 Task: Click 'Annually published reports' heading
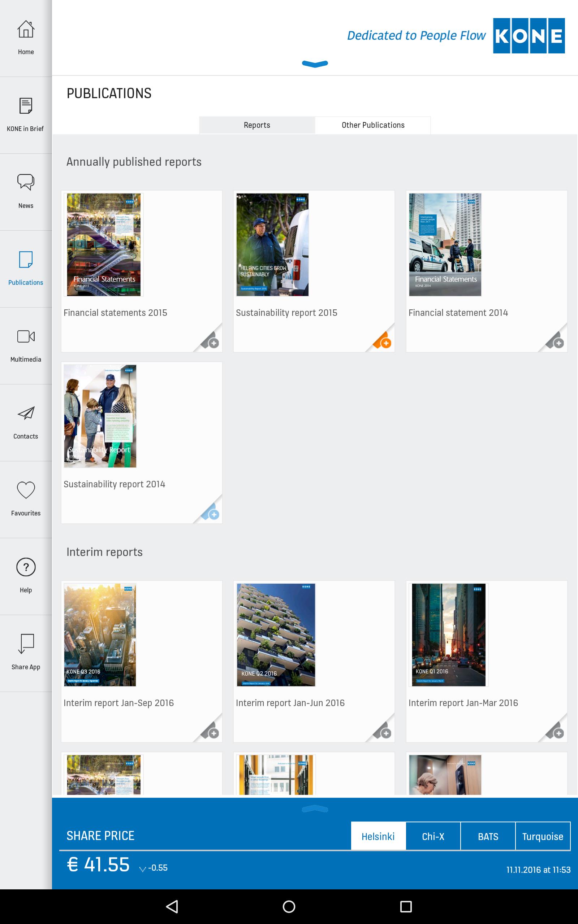pos(134,162)
